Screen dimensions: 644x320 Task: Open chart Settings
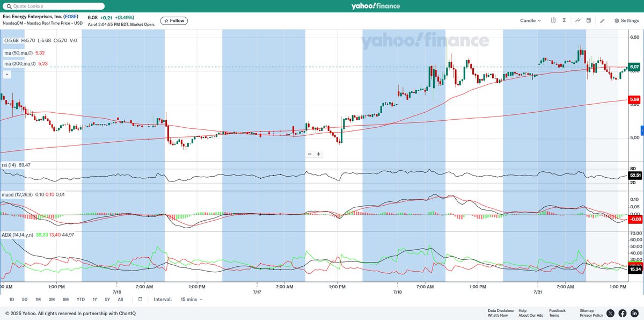626,20
